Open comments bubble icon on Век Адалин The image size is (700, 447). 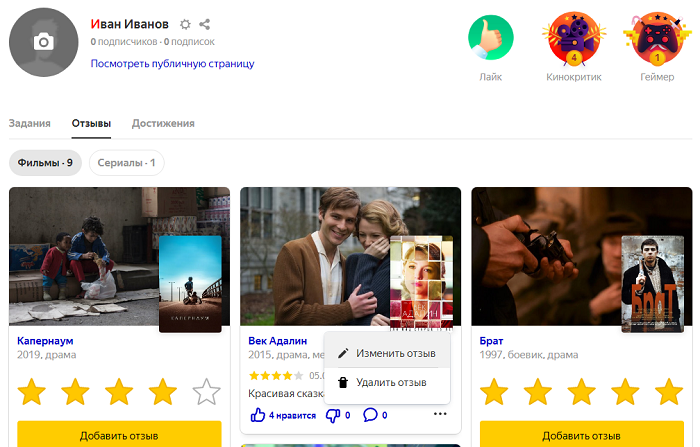370,415
